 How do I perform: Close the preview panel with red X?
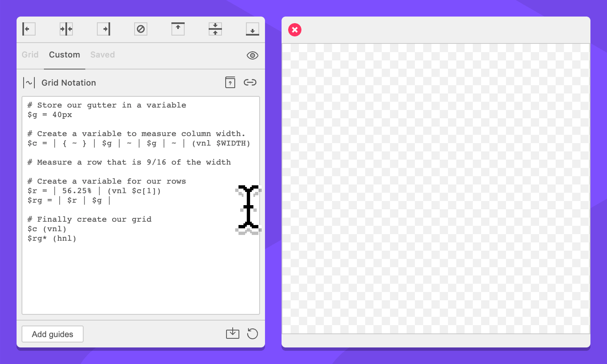click(295, 30)
